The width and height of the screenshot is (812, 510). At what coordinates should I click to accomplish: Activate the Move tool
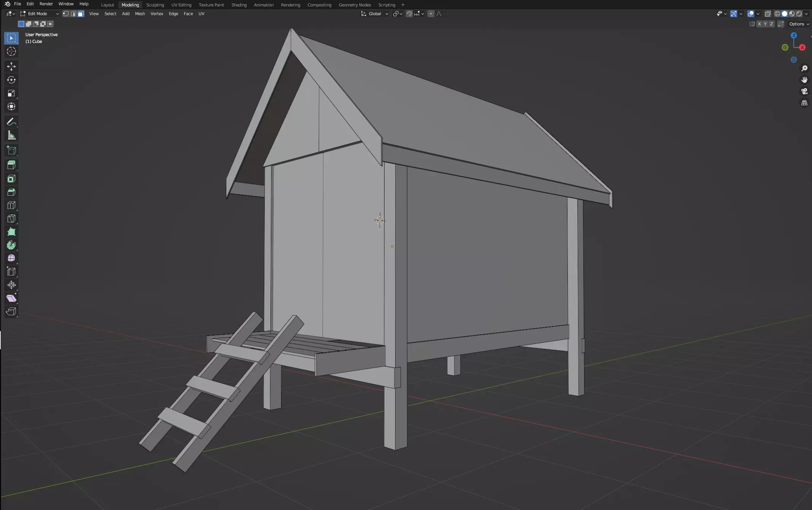[11, 67]
